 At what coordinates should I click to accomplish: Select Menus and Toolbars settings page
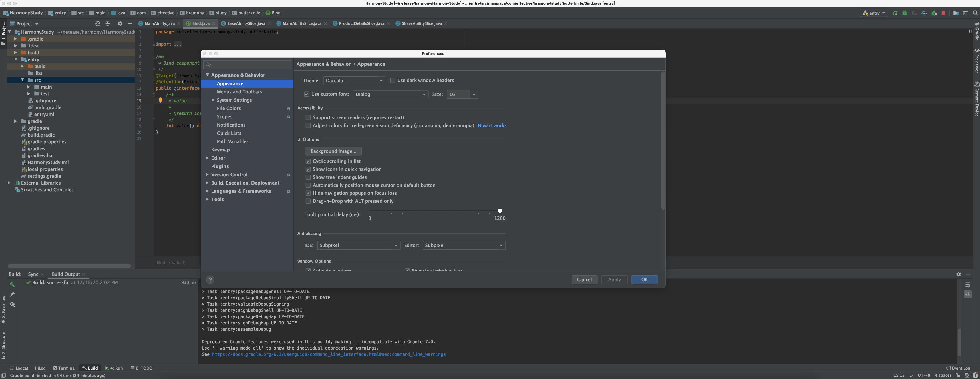click(x=239, y=92)
